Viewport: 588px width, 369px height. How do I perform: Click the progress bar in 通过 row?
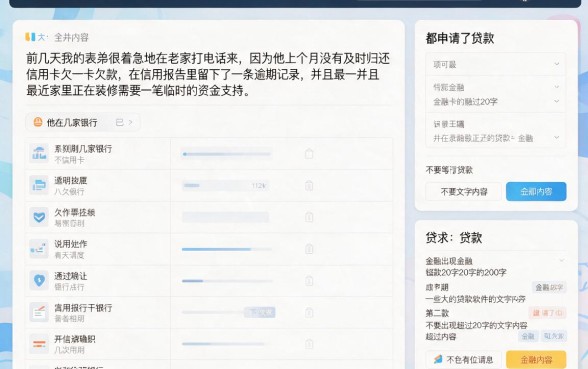pyautogui.click(x=226, y=280)
